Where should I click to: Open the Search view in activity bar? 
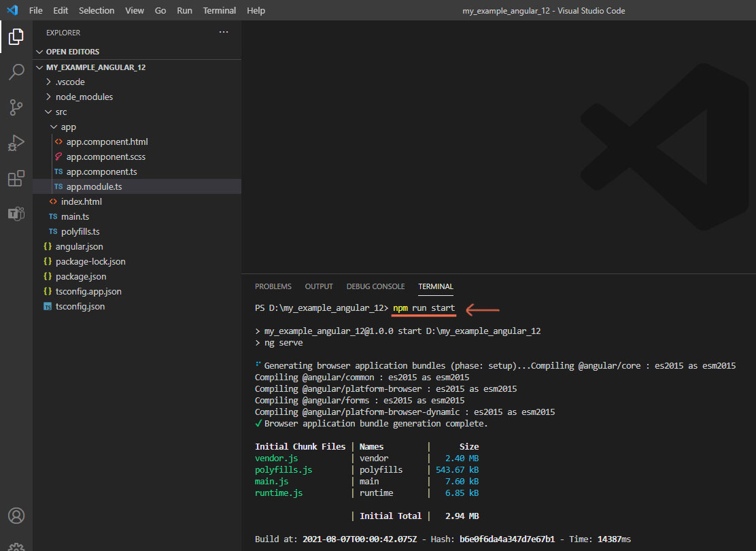pyautogui.click(x=16, y=72)
